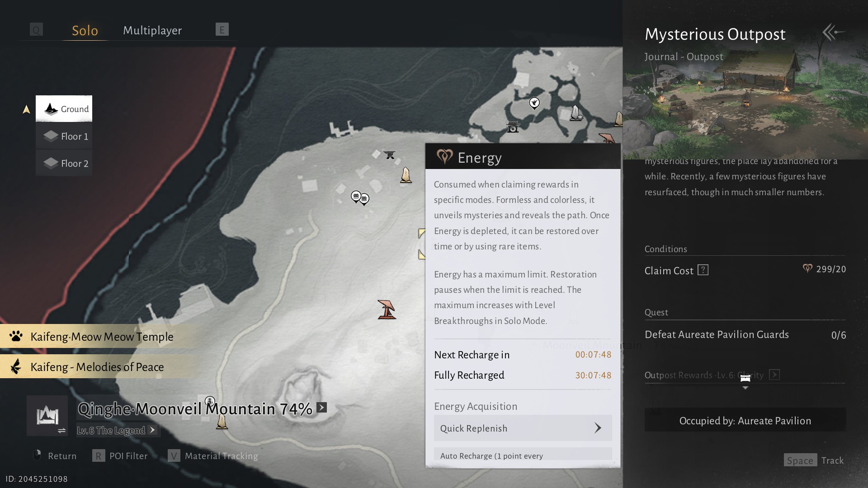Click the back arrow on Mysterious Outpost panel
This screenshot has height=488, width=868.
pos(833,33)
